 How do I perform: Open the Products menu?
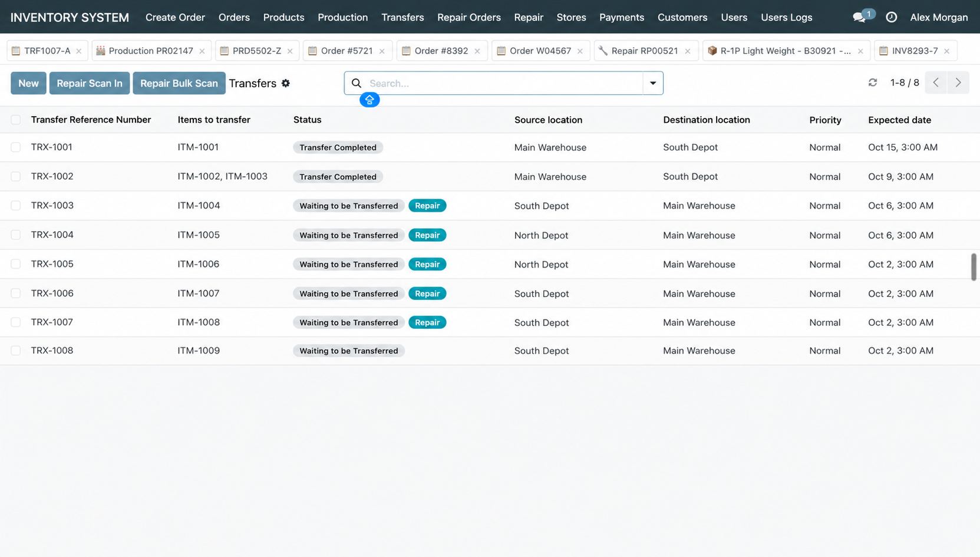[283, 17]
